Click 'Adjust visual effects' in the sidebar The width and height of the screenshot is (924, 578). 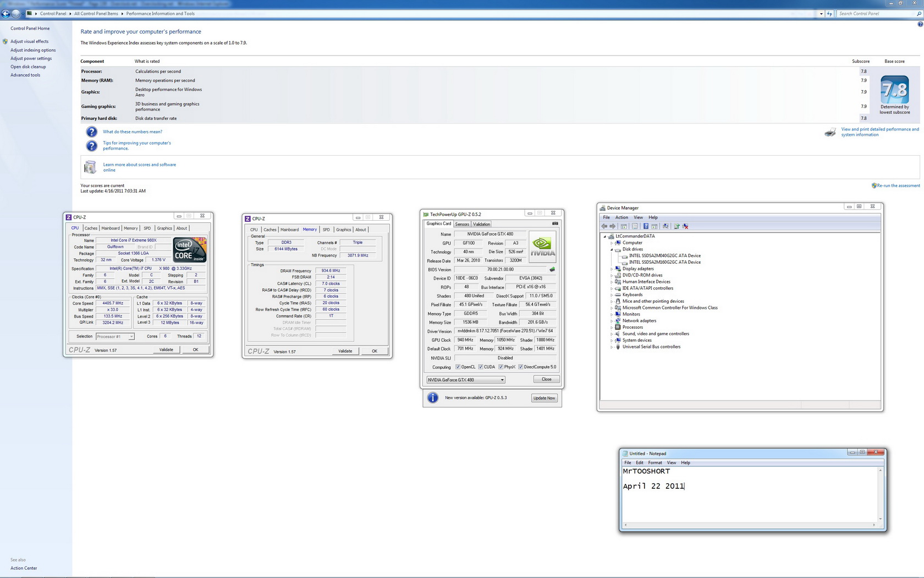29,41
